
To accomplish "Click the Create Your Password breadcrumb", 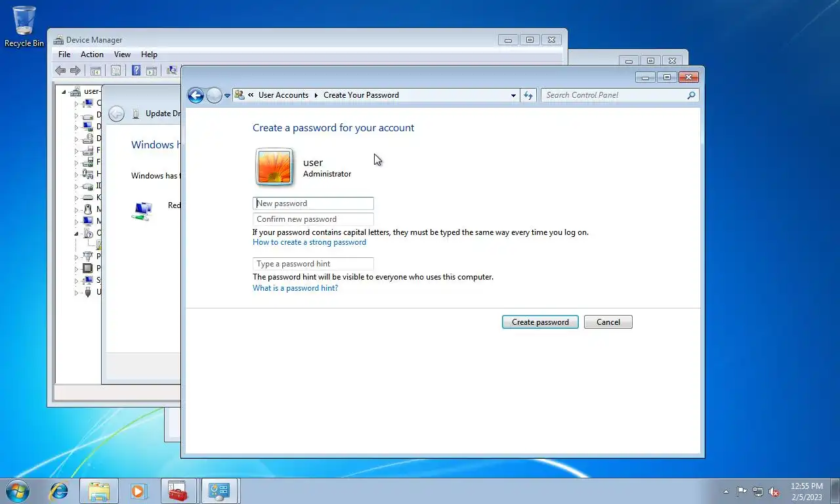I will [x=361, y=95].
